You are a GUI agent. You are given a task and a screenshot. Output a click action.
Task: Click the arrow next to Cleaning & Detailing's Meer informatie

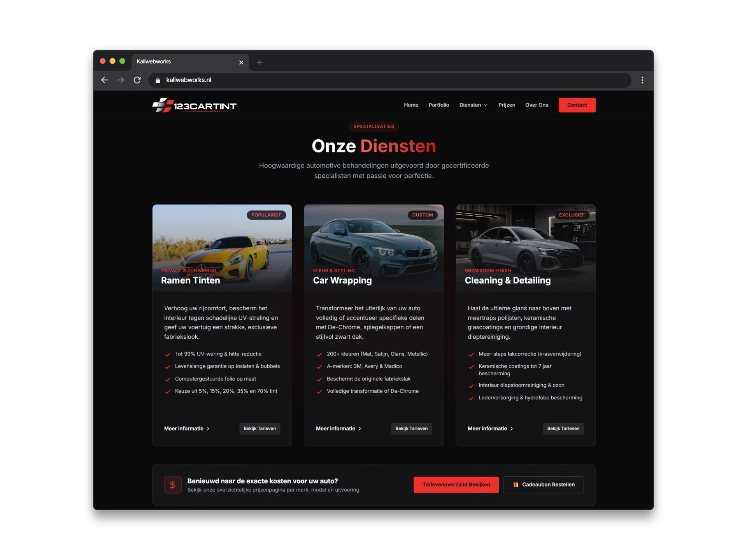coord(512,429)
